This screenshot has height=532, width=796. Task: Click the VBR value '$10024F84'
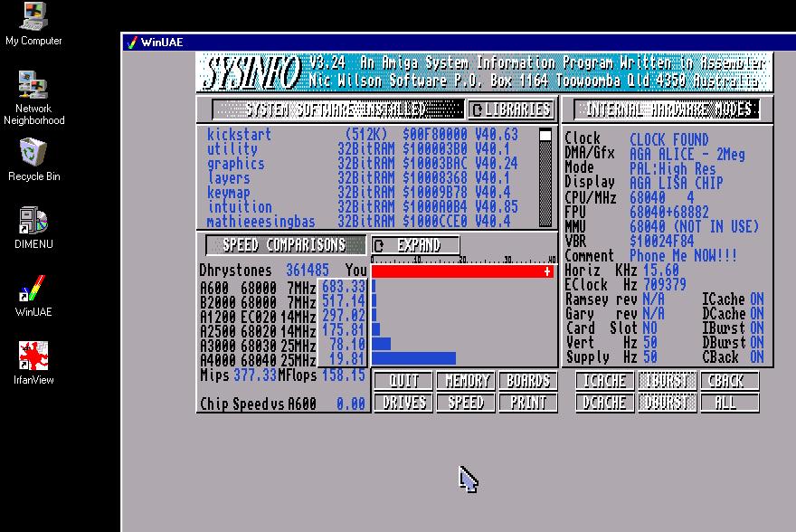662,242
